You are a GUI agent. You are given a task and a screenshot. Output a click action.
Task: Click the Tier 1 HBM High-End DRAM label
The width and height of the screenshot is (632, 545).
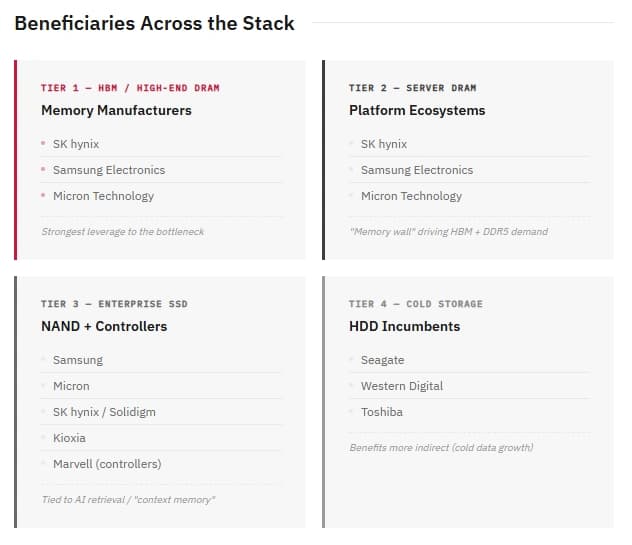pos(130,88)
